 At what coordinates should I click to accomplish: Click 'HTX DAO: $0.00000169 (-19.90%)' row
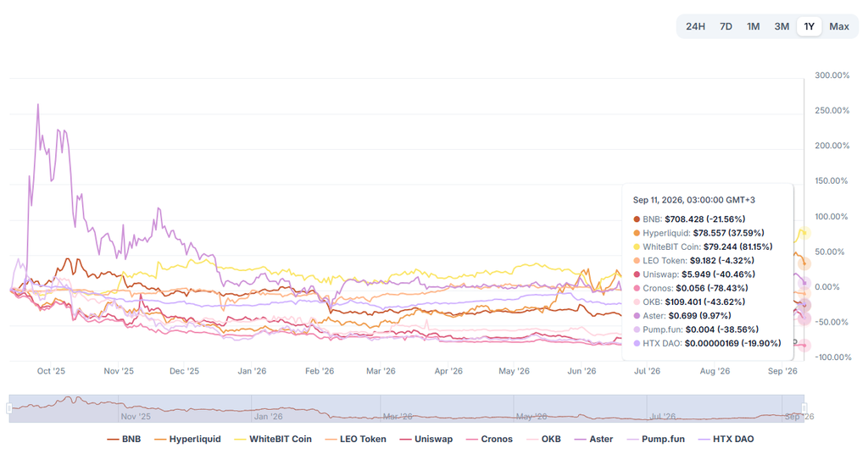707,343
